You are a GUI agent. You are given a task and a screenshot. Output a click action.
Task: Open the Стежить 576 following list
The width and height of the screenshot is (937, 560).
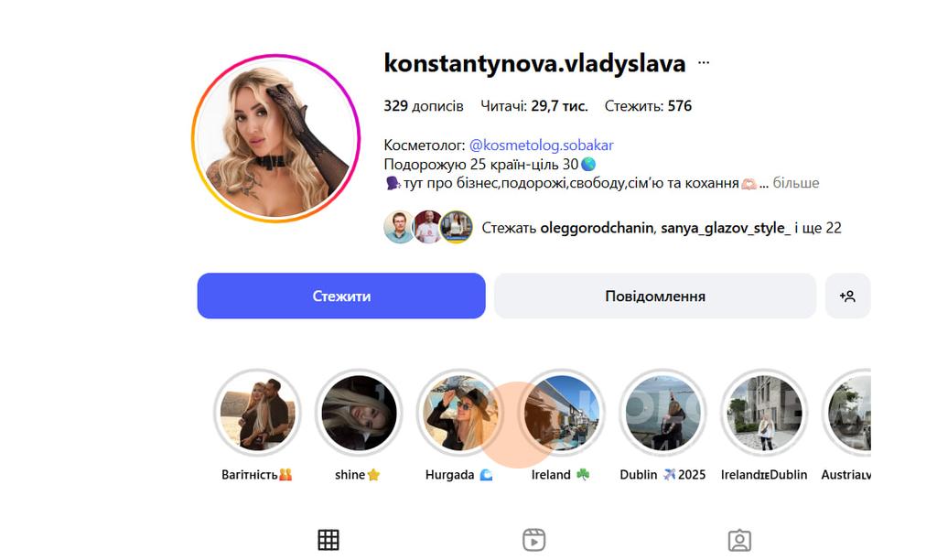click(x=648, y=106)
